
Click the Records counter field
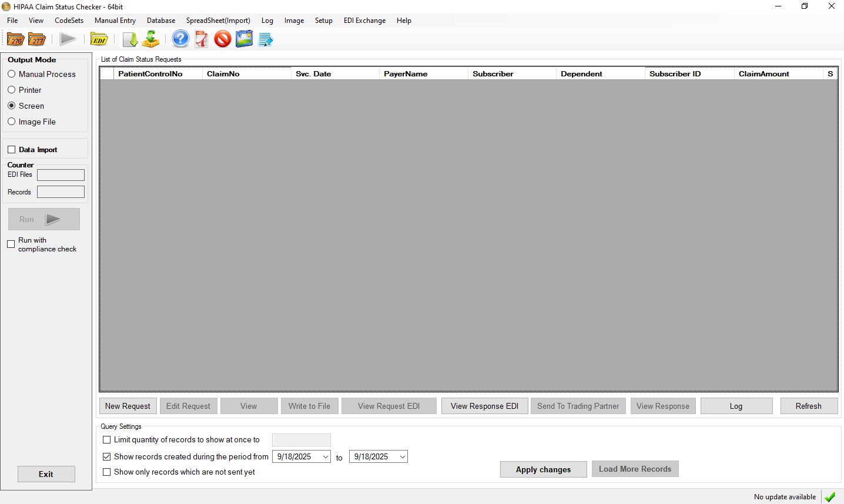(61, 192)
